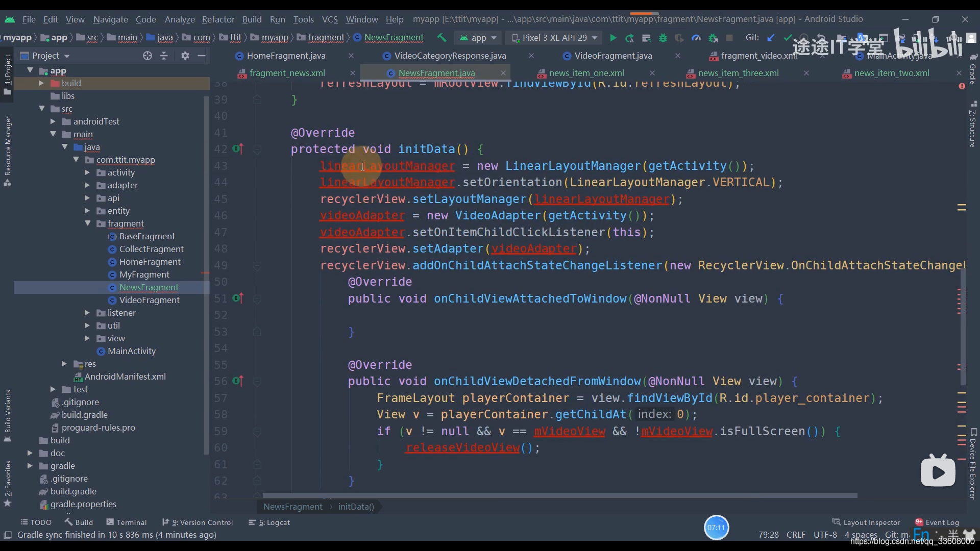
Task: Open the Profiler gauge icon
Action: (696, 38)
